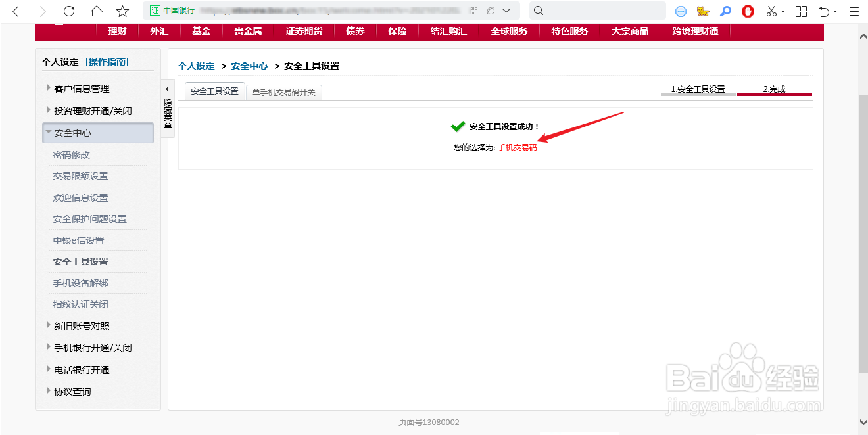This screenshot has width=868, height=435.
Task: Open the 贵金属 menu item
Action: [247, 32]
